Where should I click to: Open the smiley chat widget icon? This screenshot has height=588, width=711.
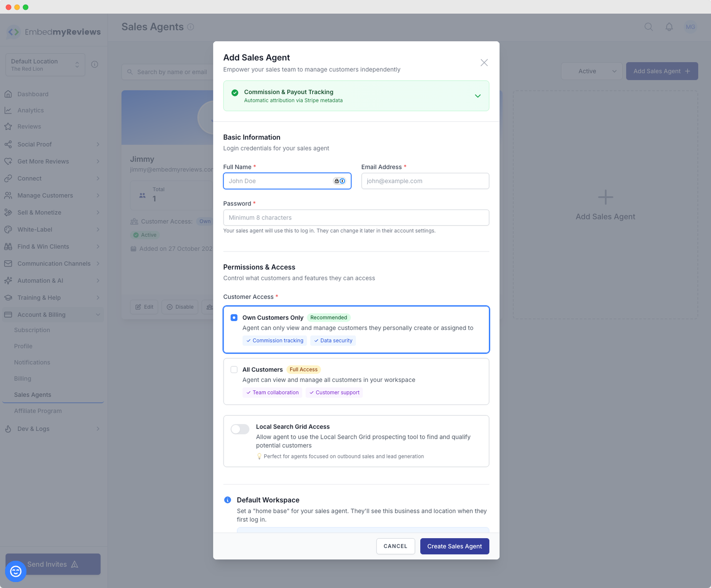16,571
